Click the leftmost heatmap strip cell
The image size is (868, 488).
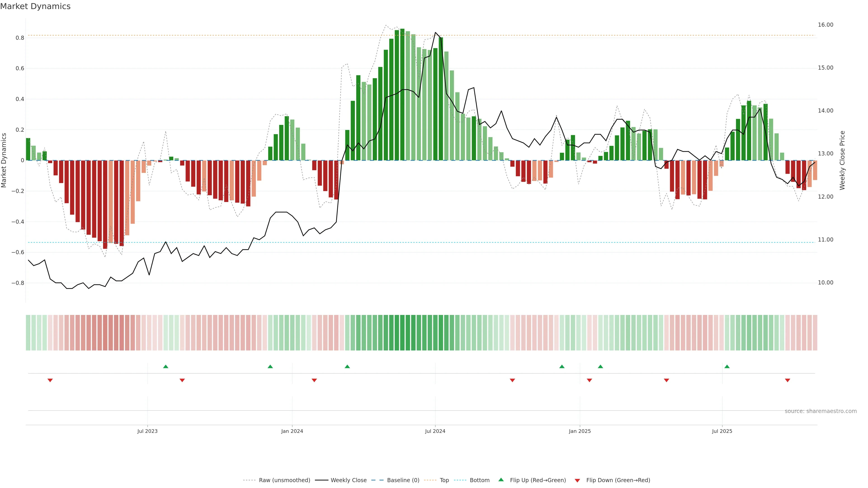tap(28, 332)
